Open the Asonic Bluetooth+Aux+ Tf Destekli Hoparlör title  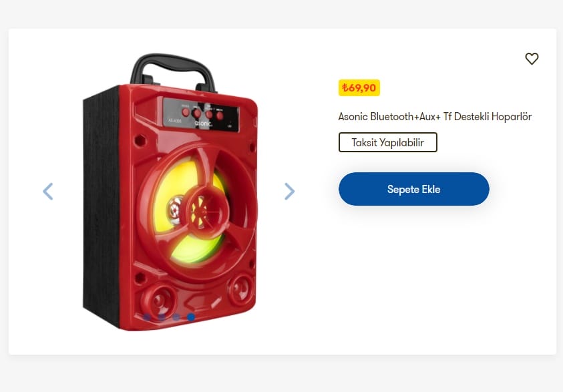coord(435,117)
